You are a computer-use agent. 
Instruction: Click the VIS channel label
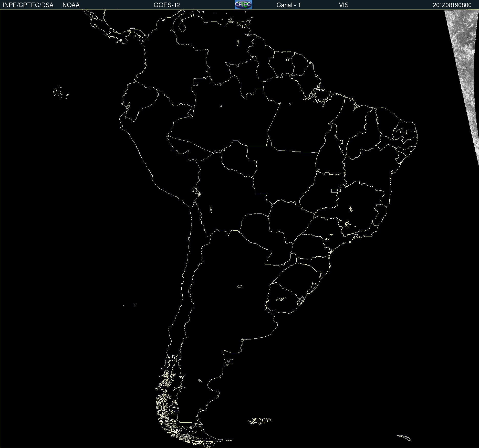[x=344, y=5]
